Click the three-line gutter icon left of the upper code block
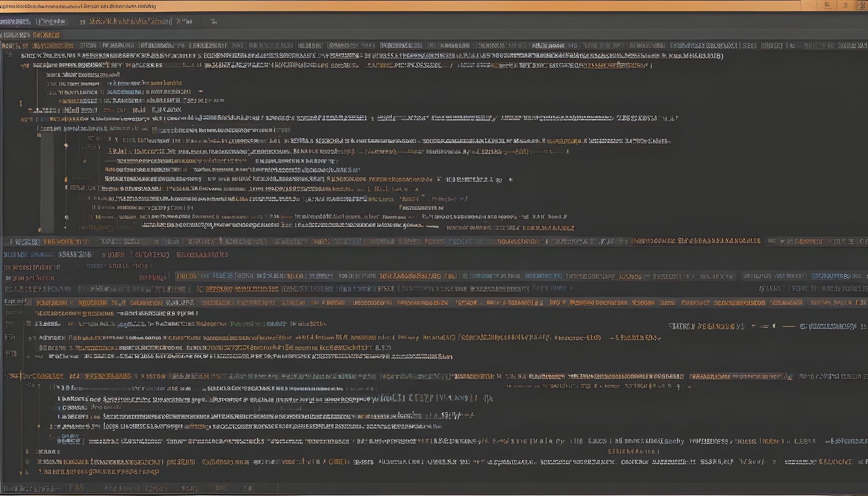The width and height of the screenshot is (868, 496). click(x=21, y=103)
